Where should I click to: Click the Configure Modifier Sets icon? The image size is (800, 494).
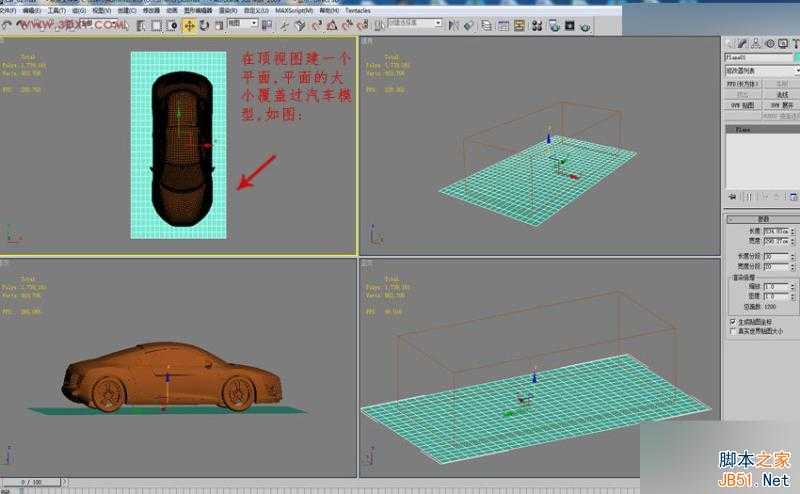point(793,197)
